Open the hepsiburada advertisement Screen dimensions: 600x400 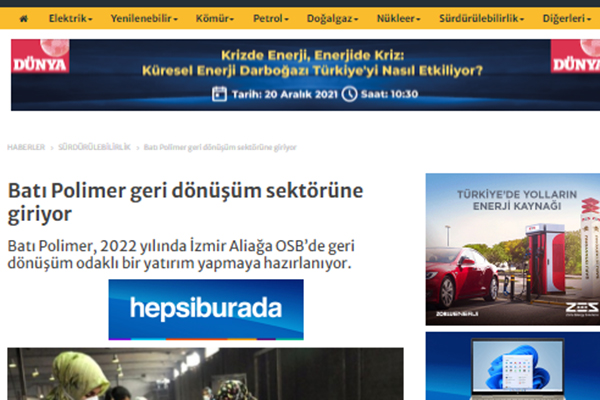coord(206,309)
